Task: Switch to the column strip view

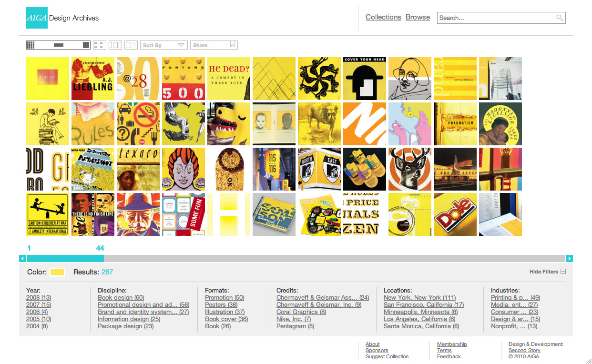Action: coord(115,45)
